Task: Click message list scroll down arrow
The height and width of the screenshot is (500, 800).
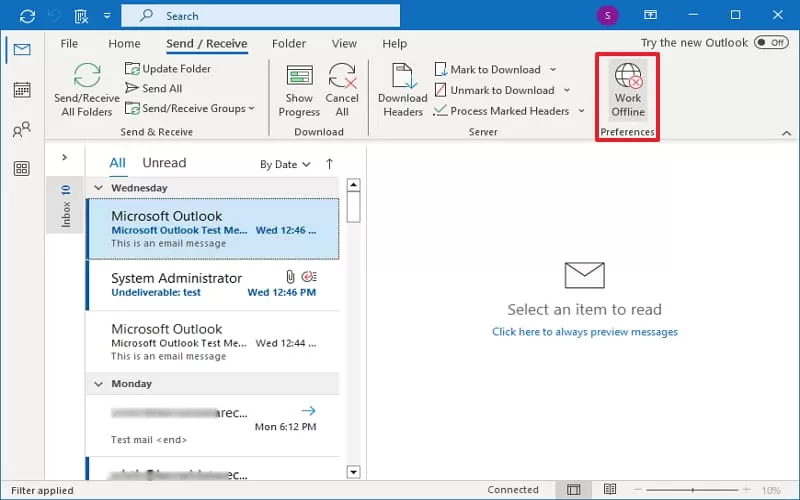Action: point(353,472)
